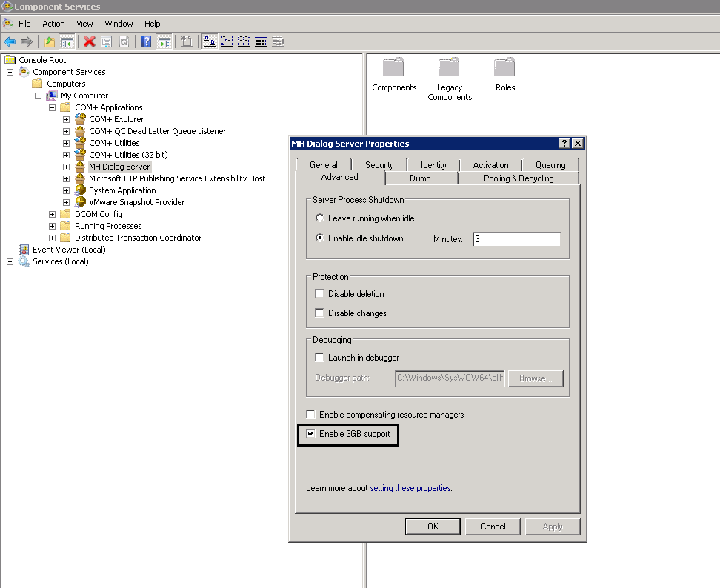This screenshot has height=588, width=720.
Task: Select My Computer node in tree
Action: (84, 96)
